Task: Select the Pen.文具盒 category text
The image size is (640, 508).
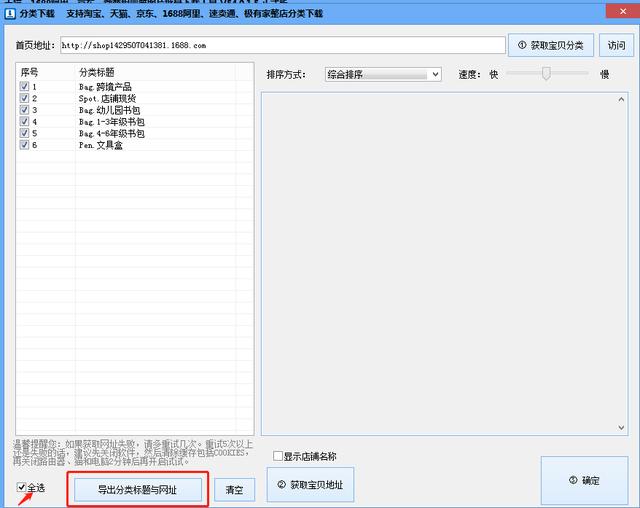Action: click(x=101, y=145)
